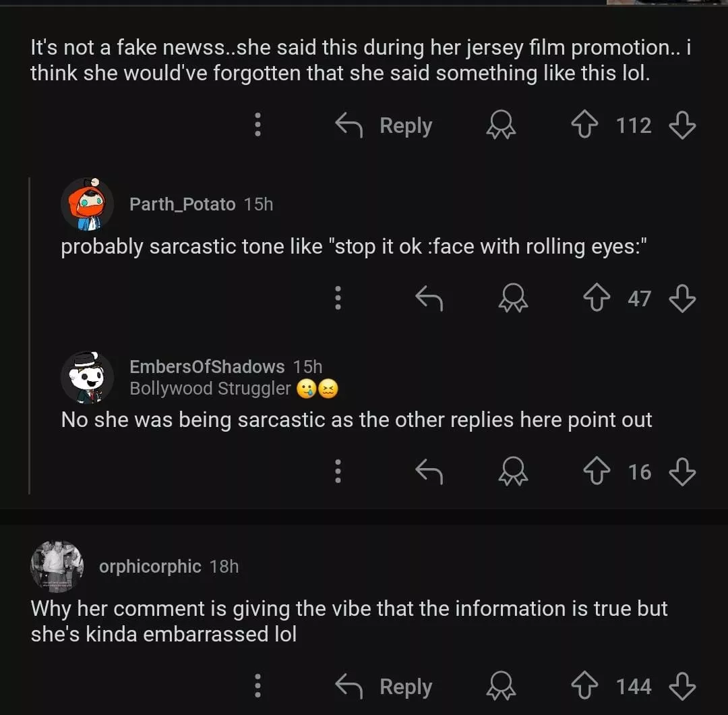This screenshot has height=715, width=728.
Task: Downvote orphicorphic's 144-point comment
Action: point(681,687)
